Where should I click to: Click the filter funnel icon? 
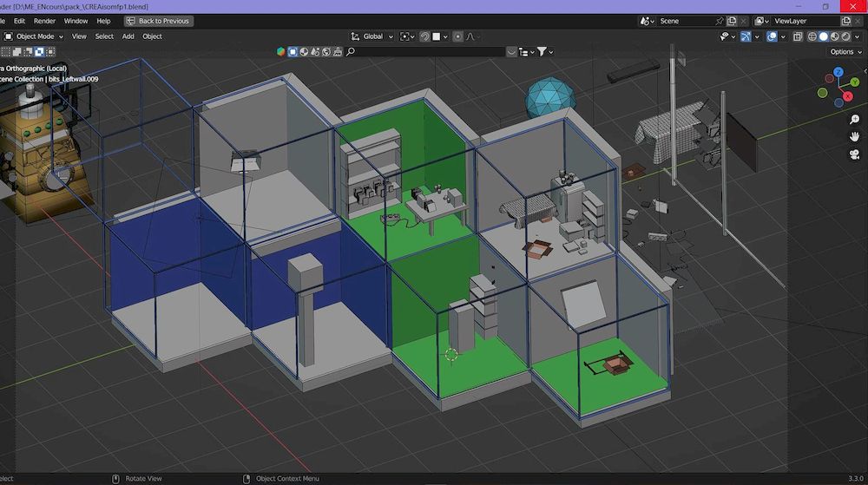[542, 52]
